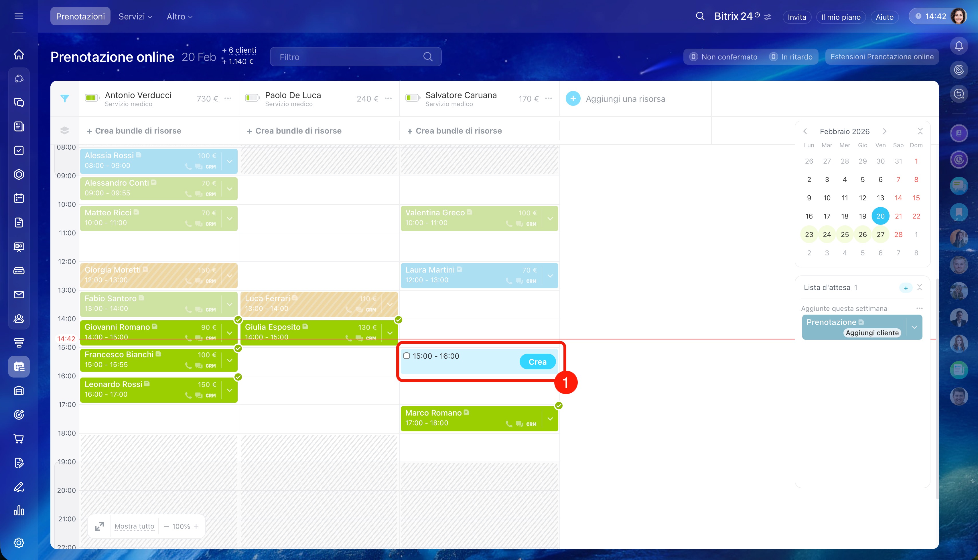Click the search magnifier in top bar
Image resolution: width=978 pixels, height=560 pixels.
click(x=700, y=16)
